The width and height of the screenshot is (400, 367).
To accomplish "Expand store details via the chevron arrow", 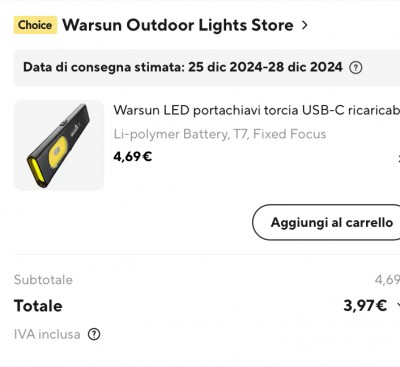I will coord(304,25).
